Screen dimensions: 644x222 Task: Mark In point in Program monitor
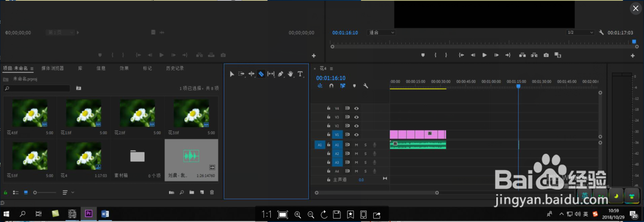(435, 55)
